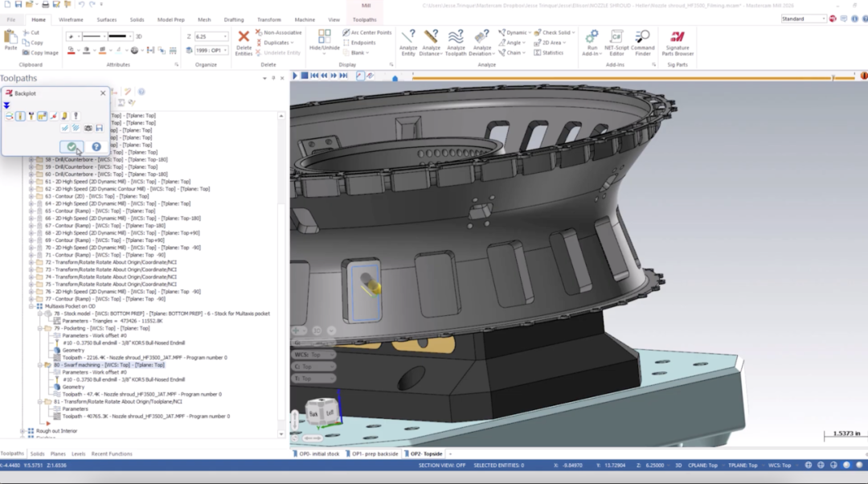Save the backplot using the disk icon
This screenshot has width=868, height=484.
[99, 128]
